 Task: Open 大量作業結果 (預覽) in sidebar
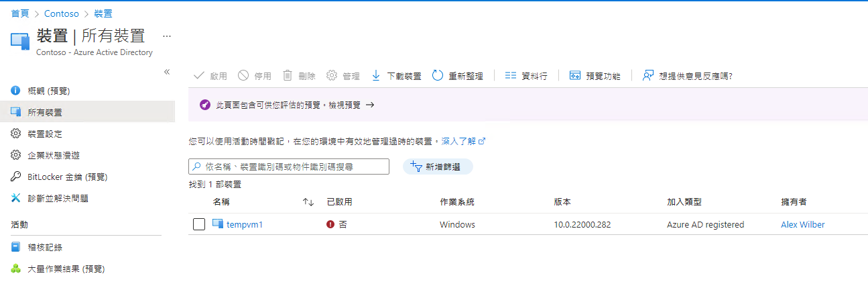(66, 269)
